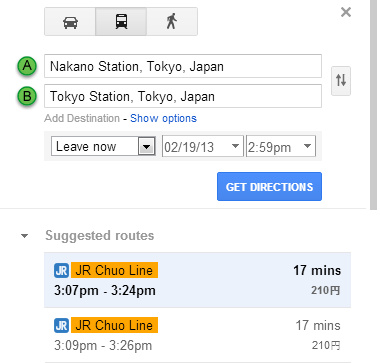Select walking directions icon

pos(172,22)
